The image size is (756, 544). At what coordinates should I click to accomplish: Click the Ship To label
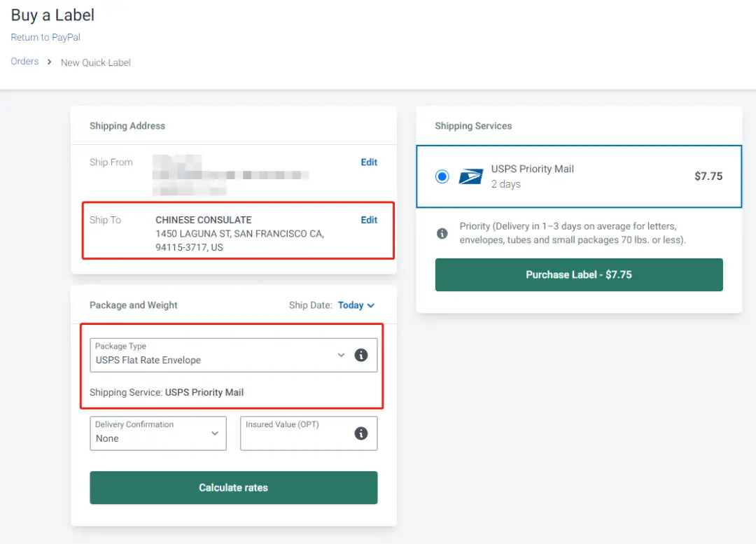pyautogui.click(x=105, y=220)
